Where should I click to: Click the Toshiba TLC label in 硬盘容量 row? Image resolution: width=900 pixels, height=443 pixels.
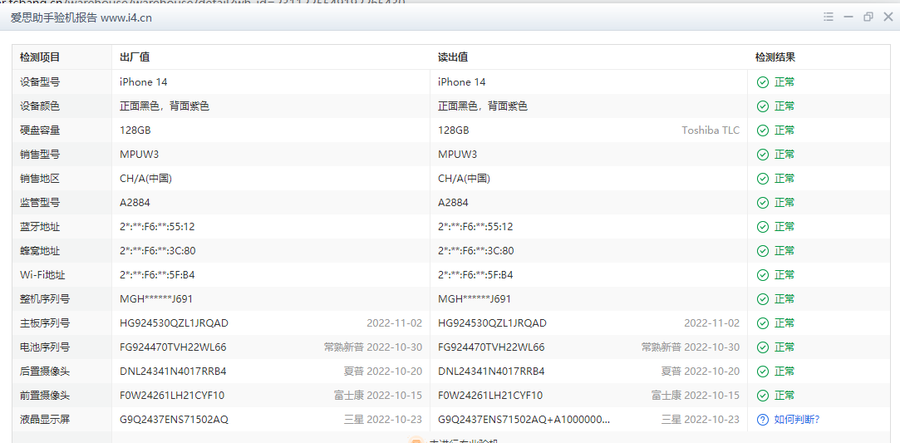[x=710, y=130]
